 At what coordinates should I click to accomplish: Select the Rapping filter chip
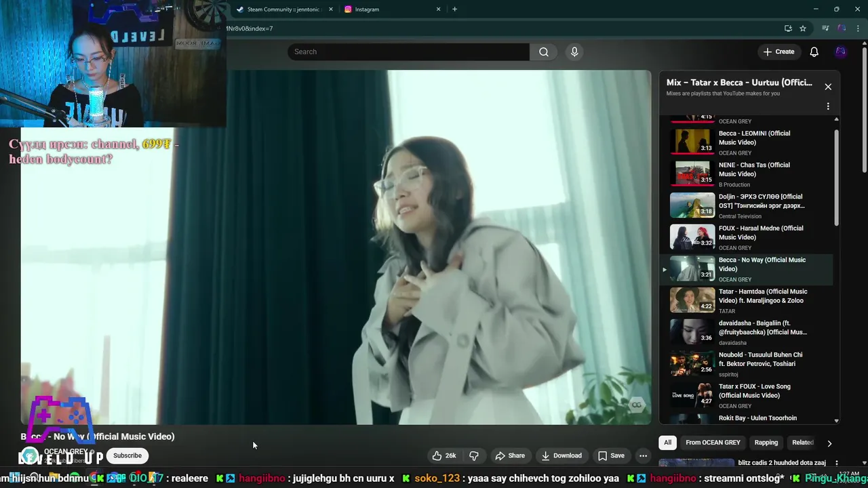(x=766, y=443)
